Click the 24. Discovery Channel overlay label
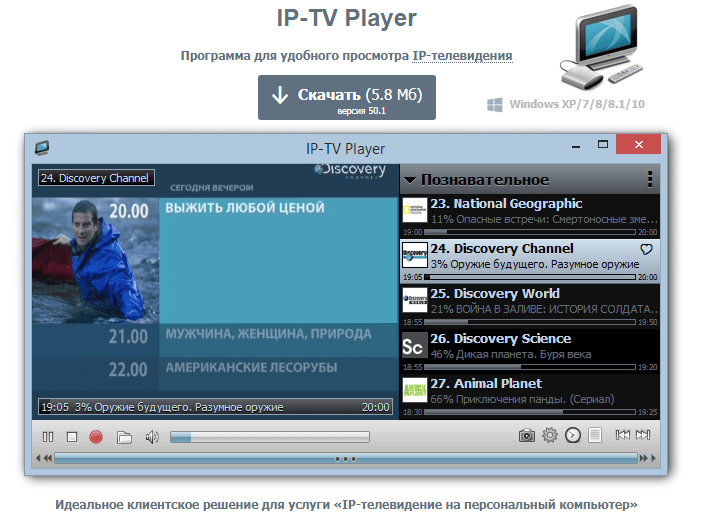This screenshot has height=515, width=705. 96,178
